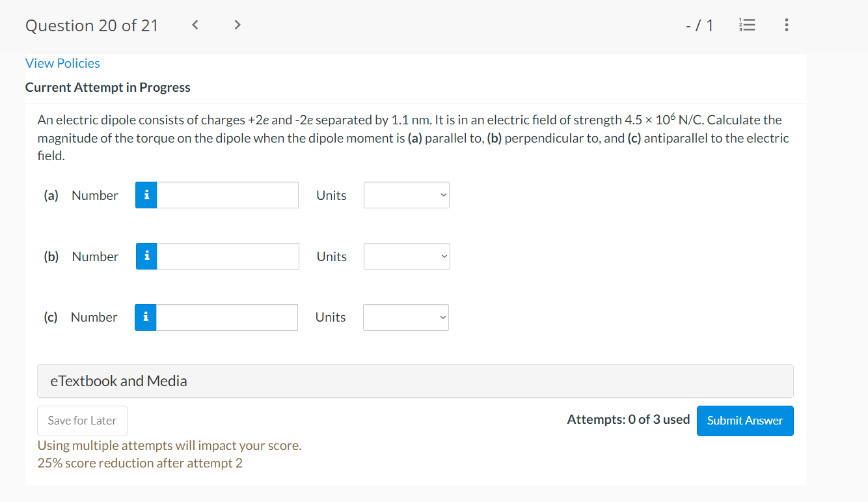Click the info icon for part (c)
868x502 pixels.
click(x=146, y=317)
